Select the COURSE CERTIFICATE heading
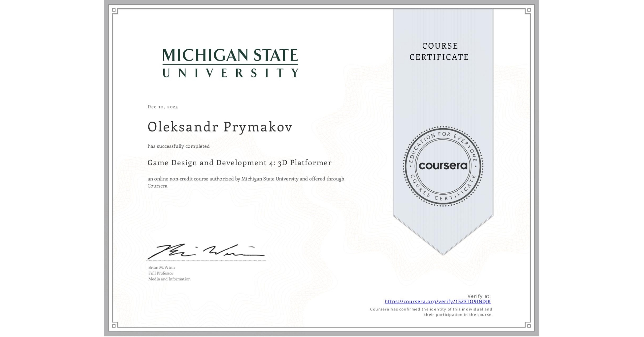Image resolution: width=644 pixels, height=337 pixels. (438, 51)
